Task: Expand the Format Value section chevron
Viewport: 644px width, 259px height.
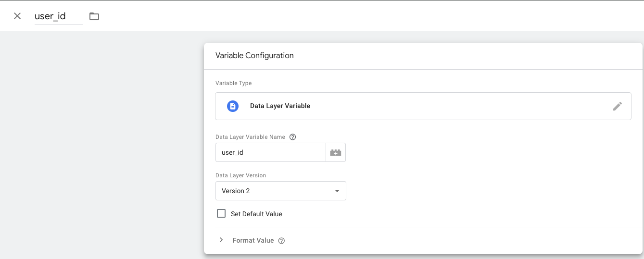Action: (x=221, y=240)
